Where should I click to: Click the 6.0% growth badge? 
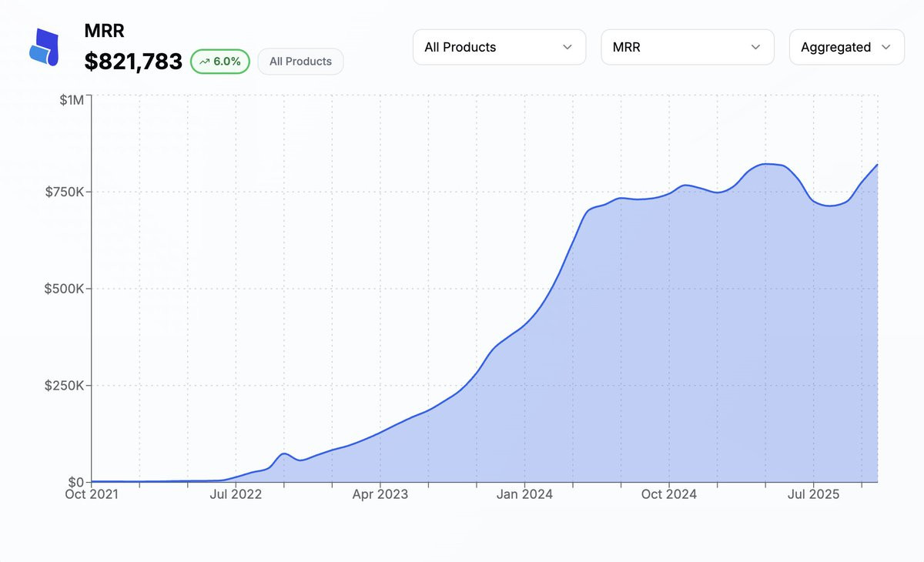point(219,62)
